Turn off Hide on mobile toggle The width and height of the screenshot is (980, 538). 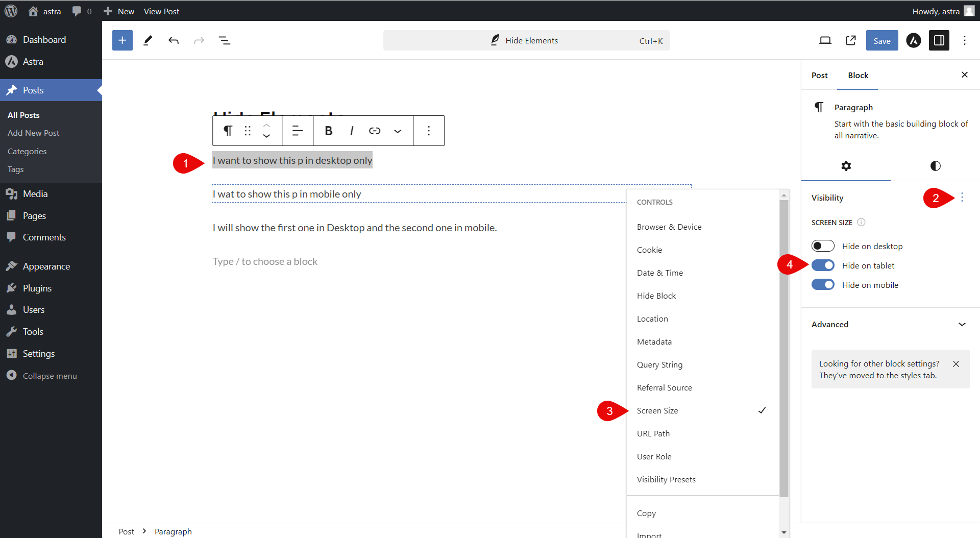823,285
